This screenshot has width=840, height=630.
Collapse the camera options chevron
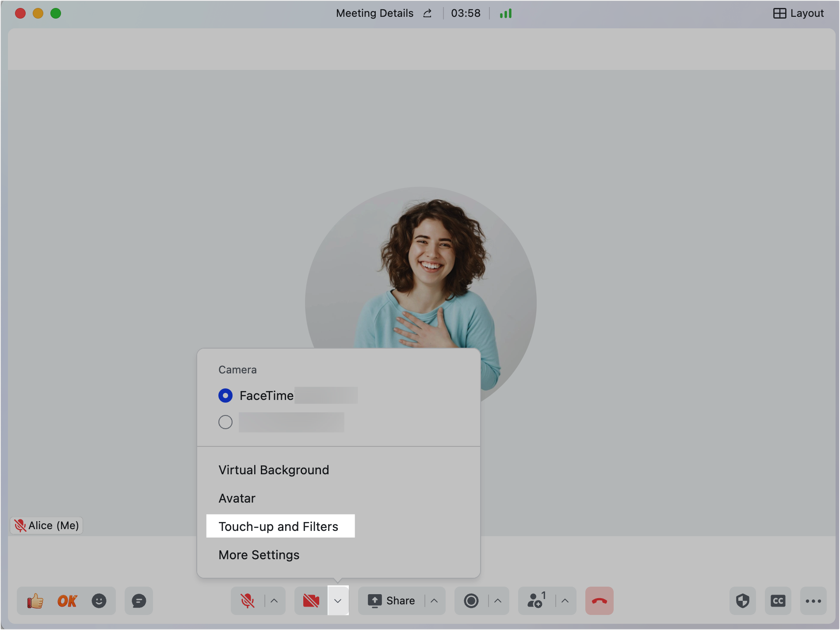(x=338, y=601)
